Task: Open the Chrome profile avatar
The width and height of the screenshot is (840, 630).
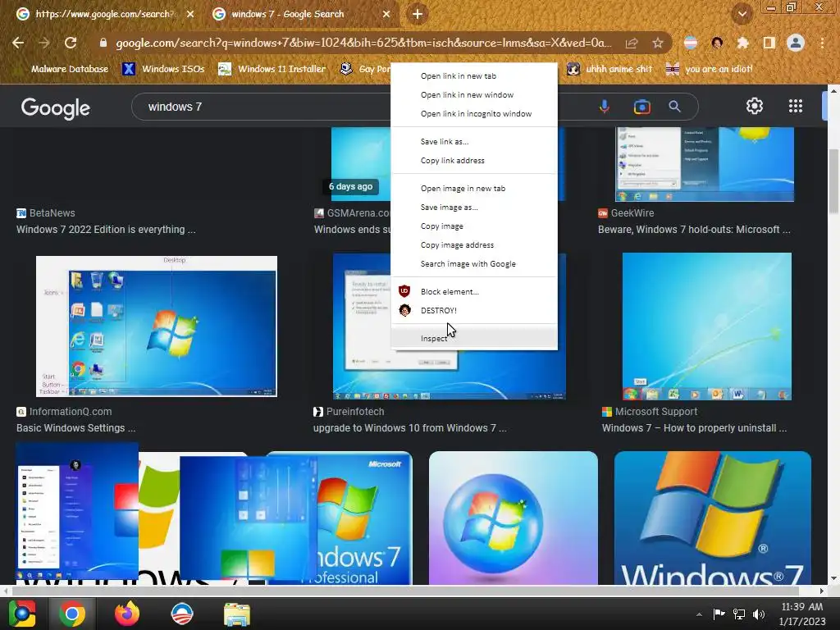Action: pyautogui.click(x=796, y=43)
